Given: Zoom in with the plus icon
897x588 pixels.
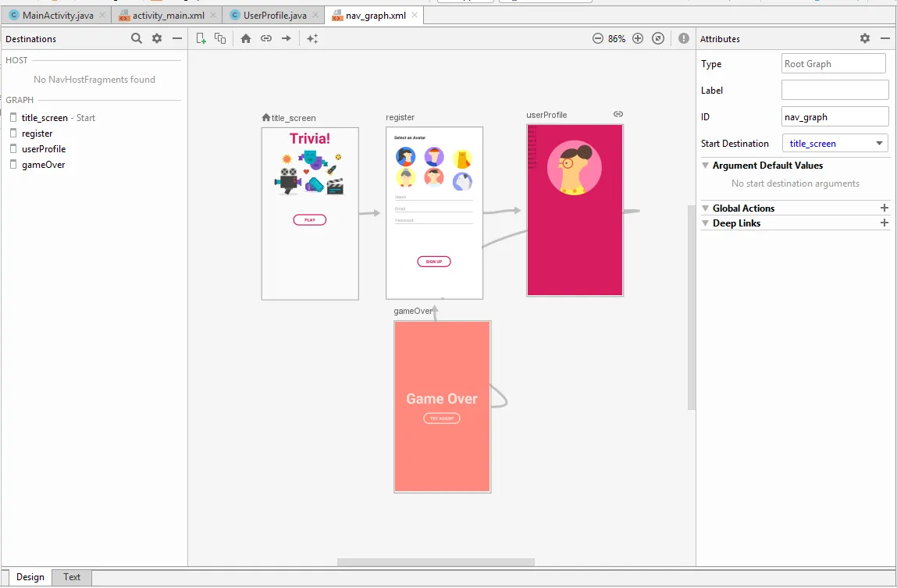Looking at the screenshot, I should [x=638, y=38].
